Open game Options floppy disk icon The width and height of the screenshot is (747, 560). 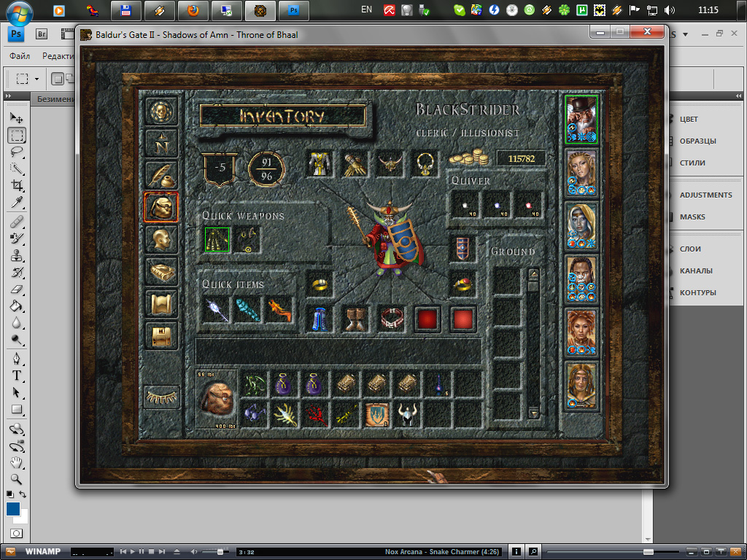tap(161, 335)
